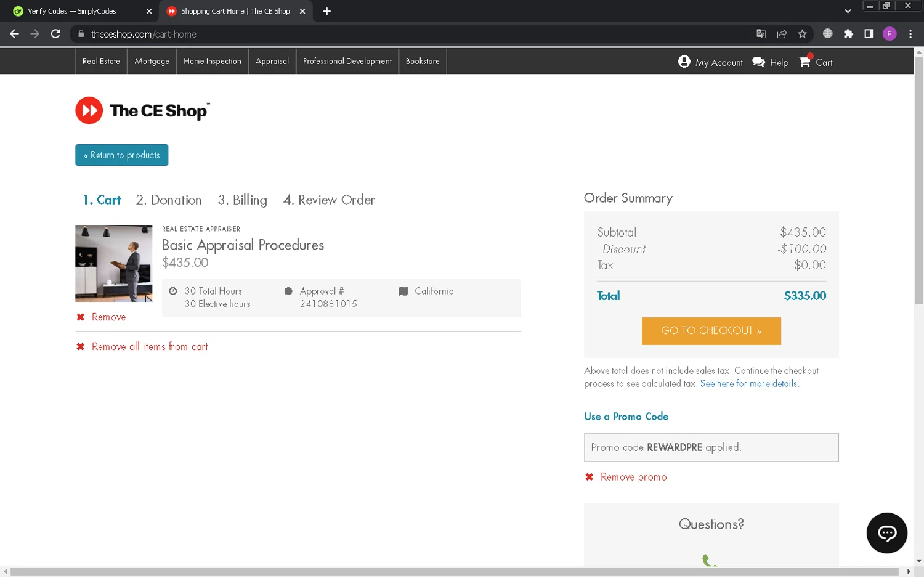Bookmark this page with the star icon
This screenshot has width=924, height=578.
802,34
